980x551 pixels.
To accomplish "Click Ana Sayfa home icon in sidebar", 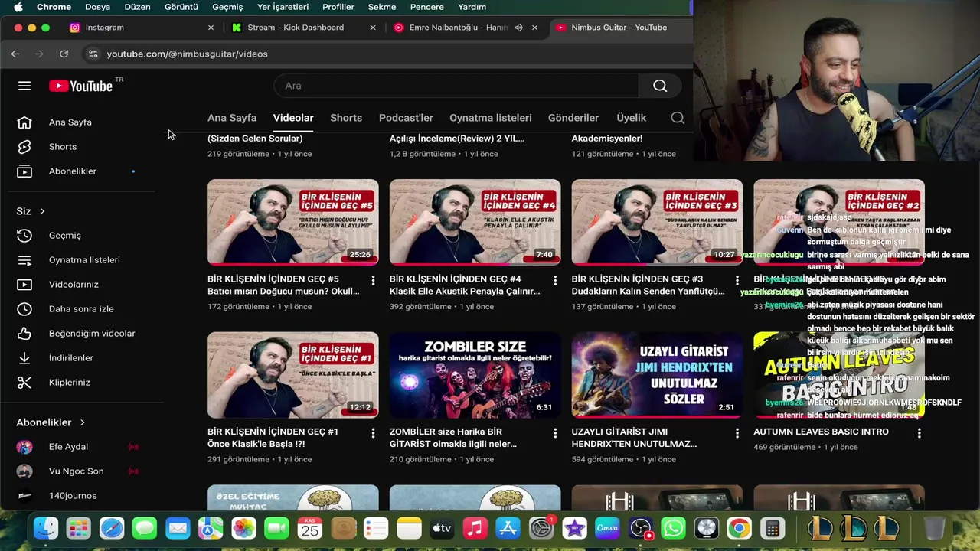I will 24,122.
